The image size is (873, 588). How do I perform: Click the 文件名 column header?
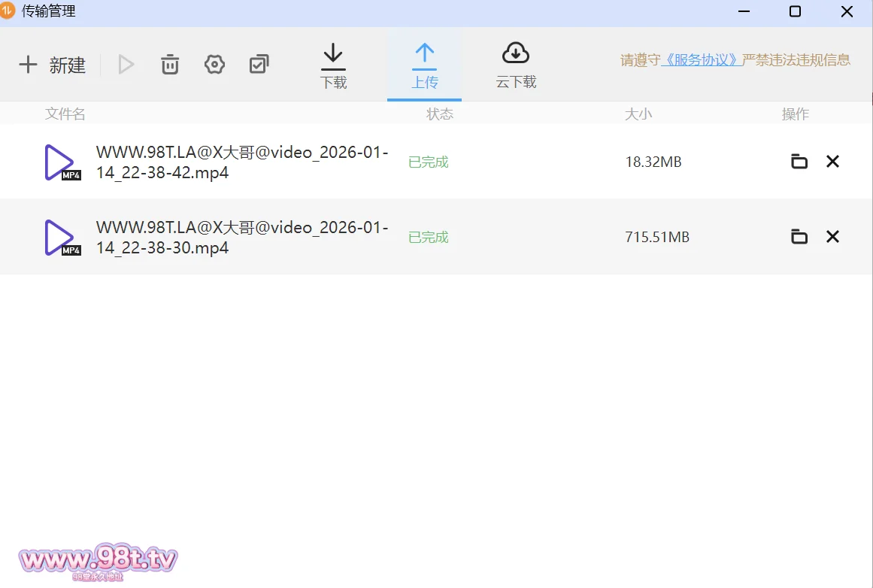point(65,114)
